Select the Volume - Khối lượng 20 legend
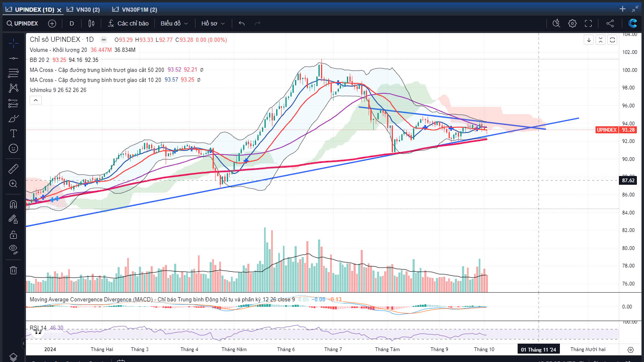 [x=58, y=50]
